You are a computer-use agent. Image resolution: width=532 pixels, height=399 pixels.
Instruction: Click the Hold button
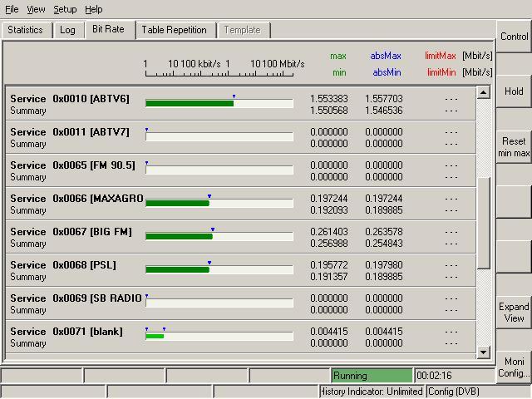tap(514, 91)
